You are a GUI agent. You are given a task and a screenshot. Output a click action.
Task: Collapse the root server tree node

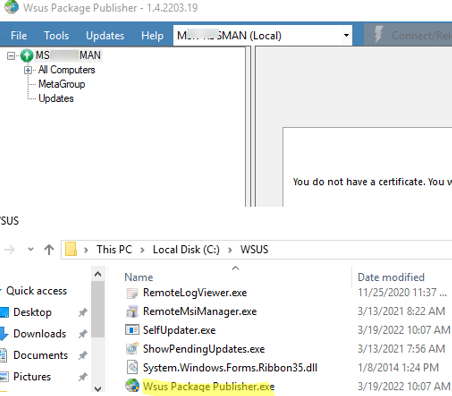click(x=11, y=56)
